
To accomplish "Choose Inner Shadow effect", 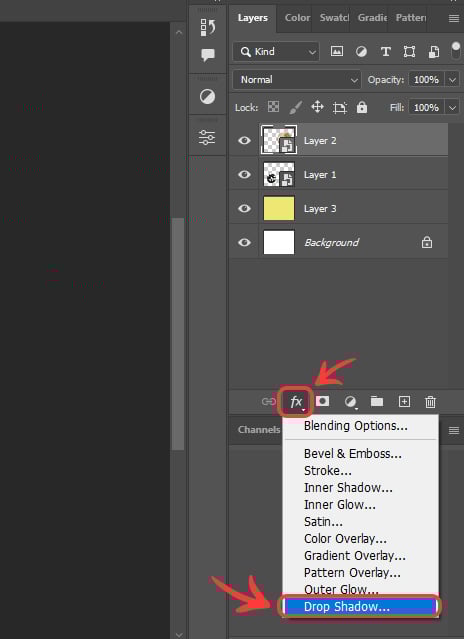I will [361, 488].
